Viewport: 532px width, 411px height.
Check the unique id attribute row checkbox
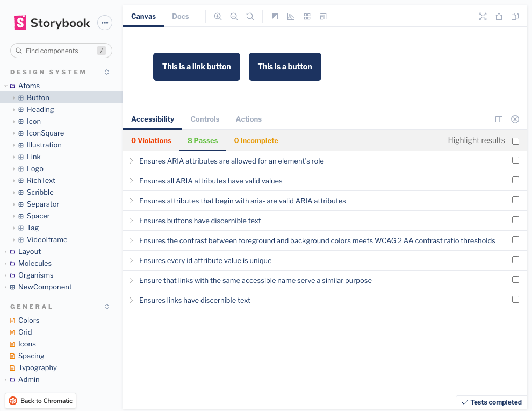515,259
